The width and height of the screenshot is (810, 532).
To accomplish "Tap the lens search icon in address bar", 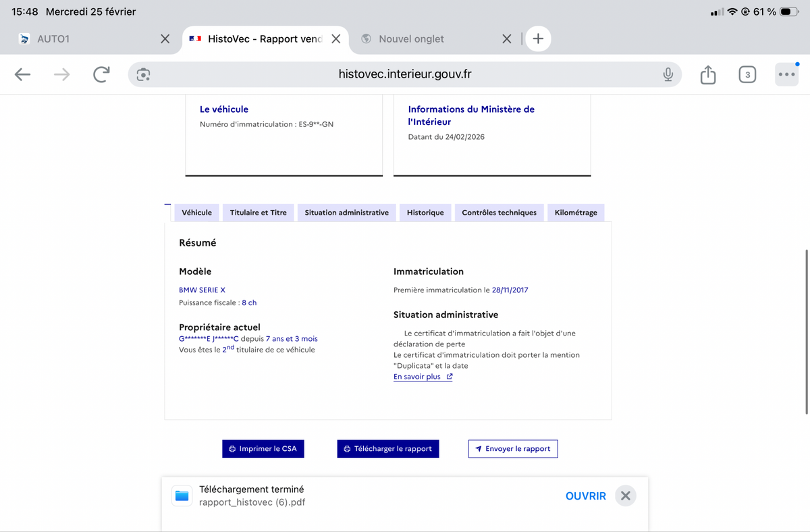I will (143, 75).
